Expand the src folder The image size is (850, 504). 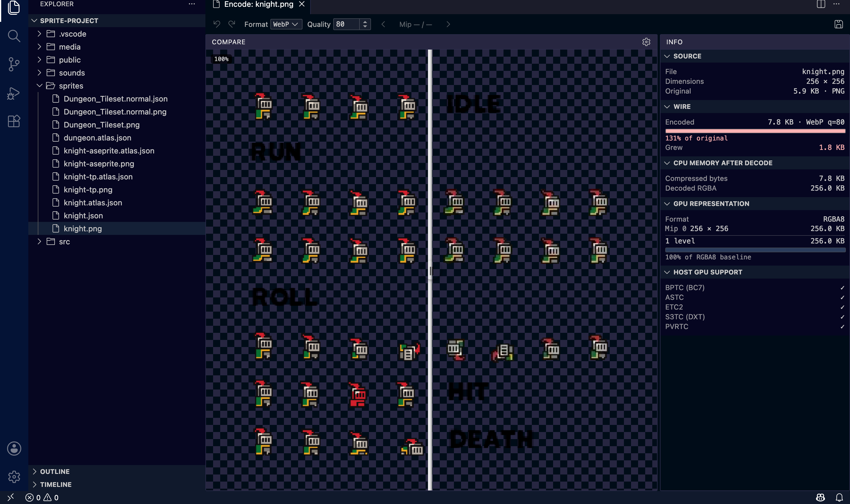pos(117,241)
